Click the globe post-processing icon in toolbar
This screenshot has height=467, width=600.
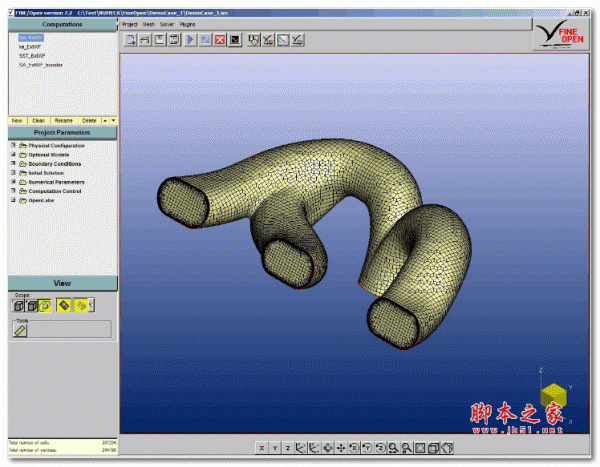[x=253, y=39]
